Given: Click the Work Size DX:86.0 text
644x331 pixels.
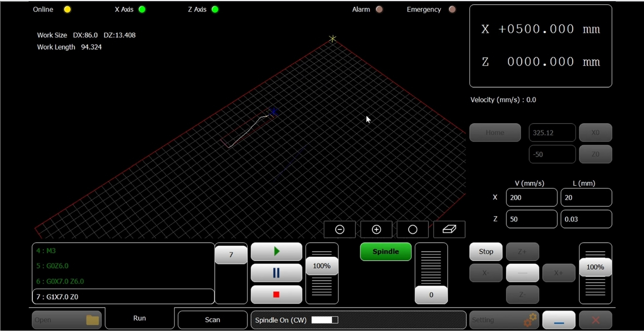Looking at the screenshot, I should tap(67, 35).
